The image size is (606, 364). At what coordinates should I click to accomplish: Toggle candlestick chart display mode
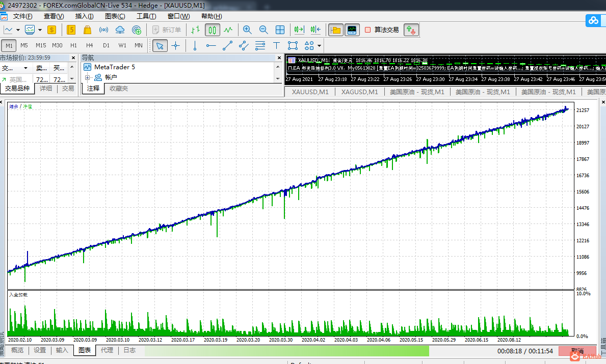pyautogui.click(x=212, y=30)
